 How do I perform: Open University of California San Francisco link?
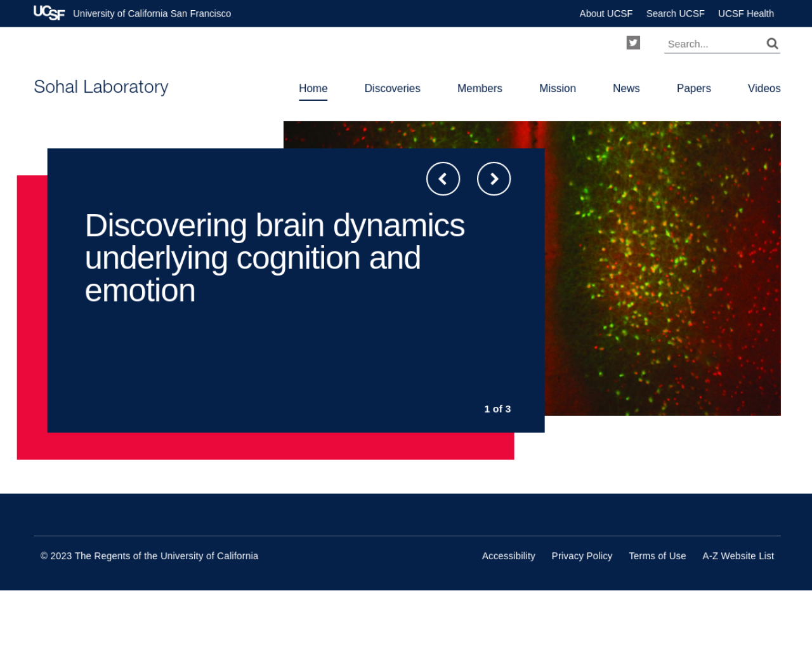152,13
